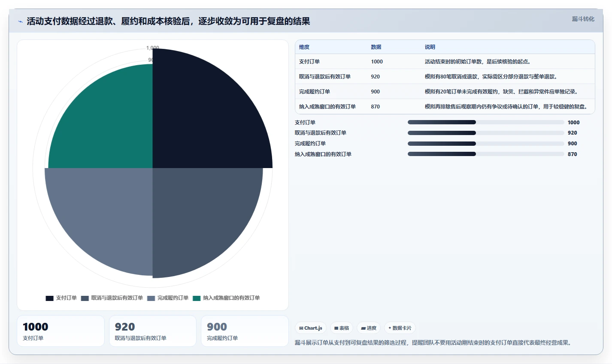The width and height of the screenshot is (612, 364).
Task: Click description 模拟有80笔取消或退款
Action: [x=492, y=77]
